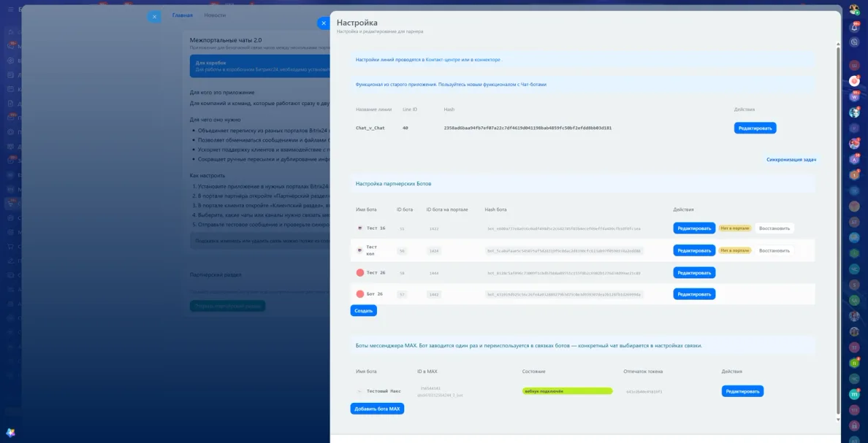Click the small avatar of bot Тест 16
Image resolution: width=868 pixels, height=443 pixels.
[x=359, y=228]
